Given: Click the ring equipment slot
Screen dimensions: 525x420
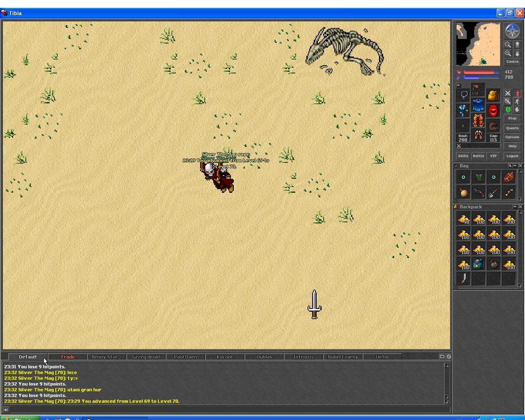Looking at the screenshot, I should click(463, 126).
